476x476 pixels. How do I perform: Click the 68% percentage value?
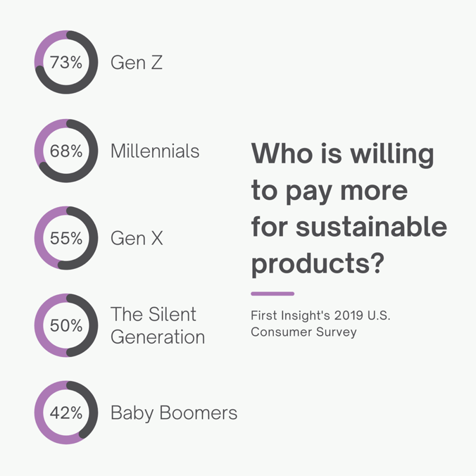(x=66, y=151)
